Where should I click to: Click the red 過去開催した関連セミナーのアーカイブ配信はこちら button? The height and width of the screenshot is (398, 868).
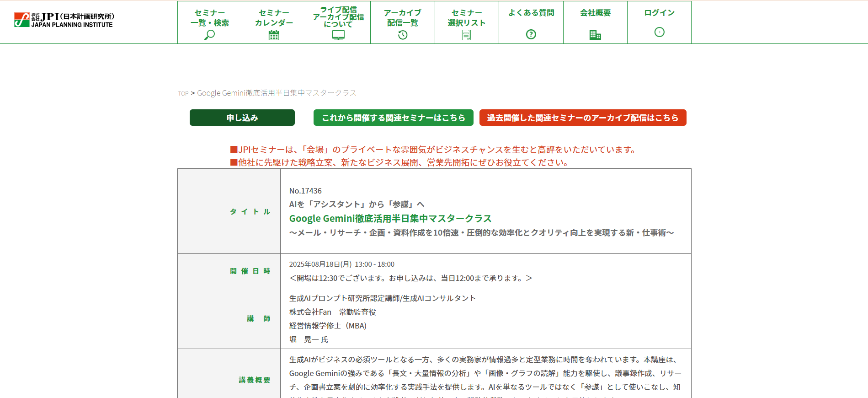(x=583, y=118)
